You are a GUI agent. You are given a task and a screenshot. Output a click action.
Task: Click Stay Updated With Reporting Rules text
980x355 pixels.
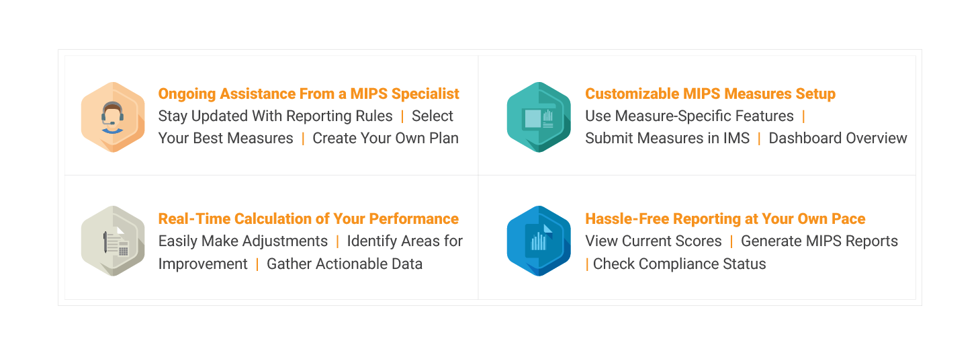click(275, 116)
